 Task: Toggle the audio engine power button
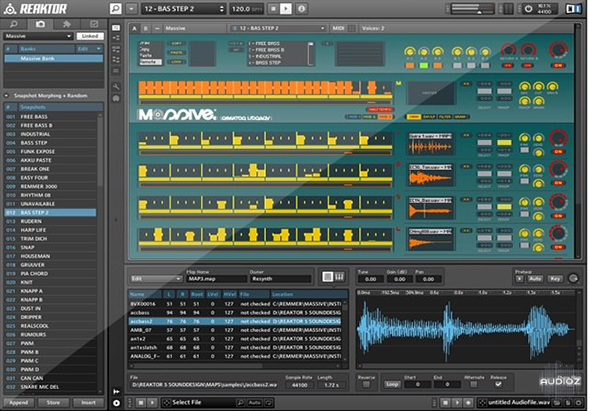528,9
